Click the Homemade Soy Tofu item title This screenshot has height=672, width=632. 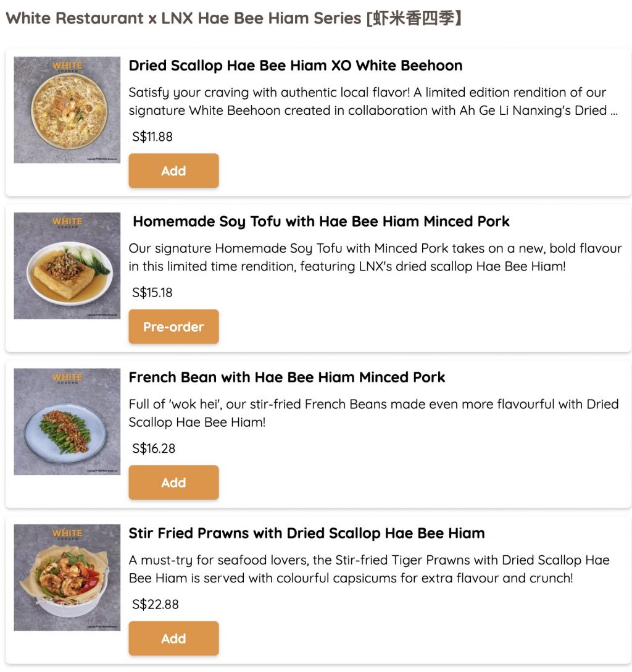[321, 221]
